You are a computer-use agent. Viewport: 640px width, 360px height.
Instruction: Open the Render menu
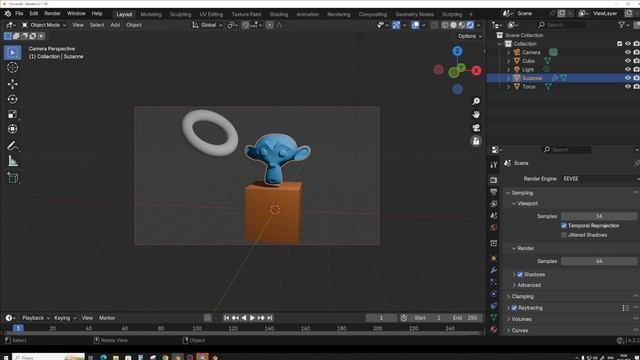click(x=52, y=13)
